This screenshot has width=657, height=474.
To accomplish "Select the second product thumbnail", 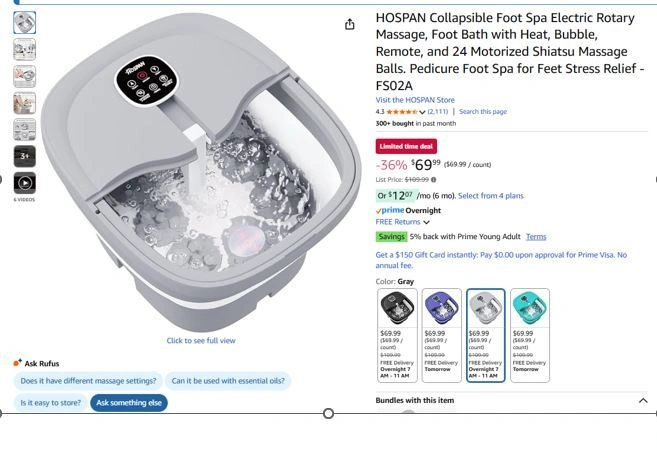I will 25,49.
